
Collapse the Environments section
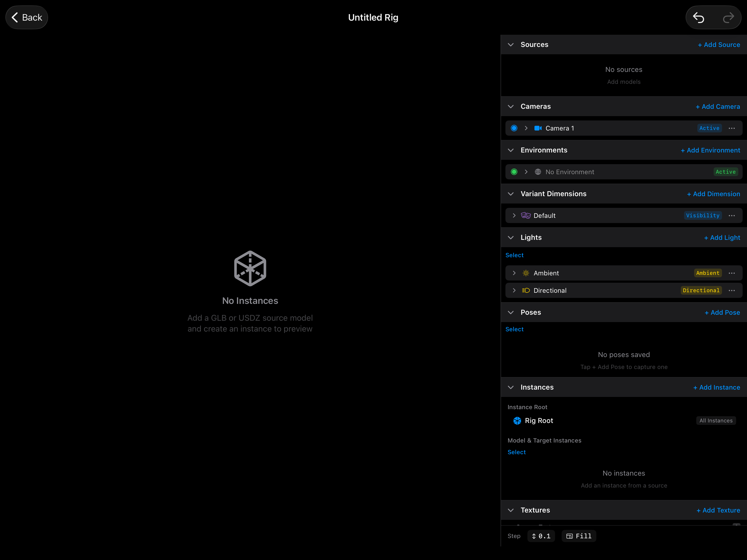(x=511, y=150)
